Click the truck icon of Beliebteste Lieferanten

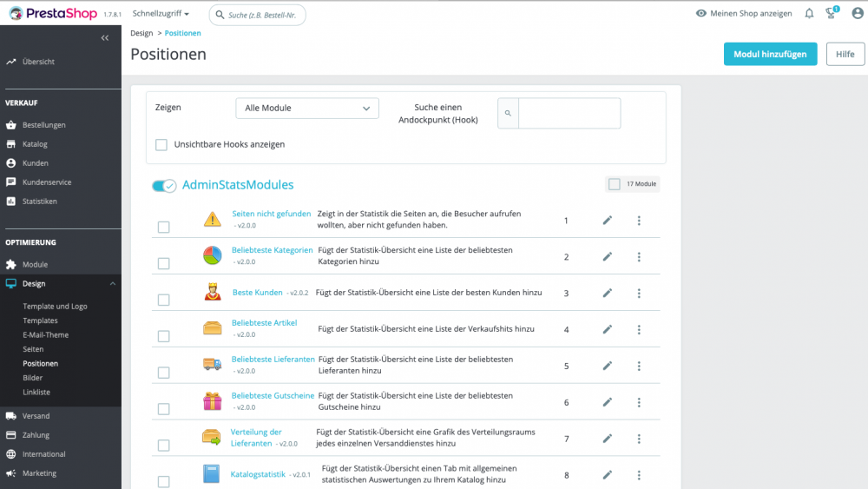point(212,365)
